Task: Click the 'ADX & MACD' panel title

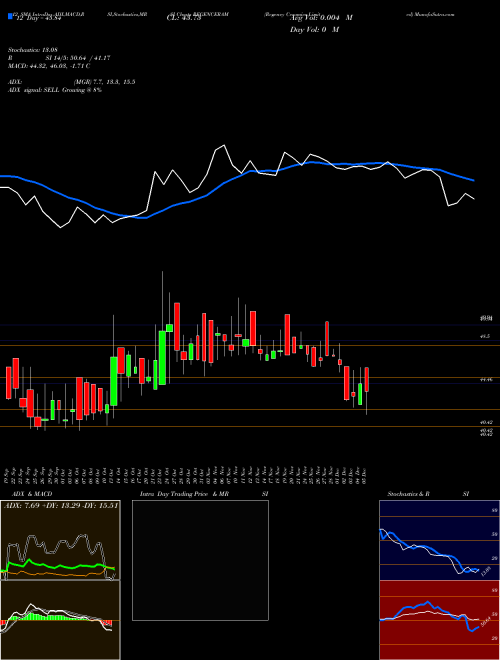Action: click(x=32, y=494)
